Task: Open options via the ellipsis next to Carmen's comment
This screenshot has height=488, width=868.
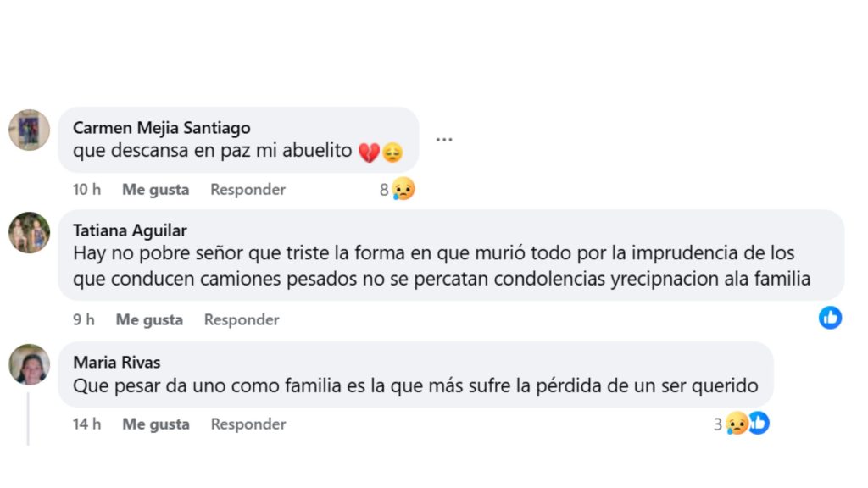Action: pyautogui.click(x=444, y=138)
